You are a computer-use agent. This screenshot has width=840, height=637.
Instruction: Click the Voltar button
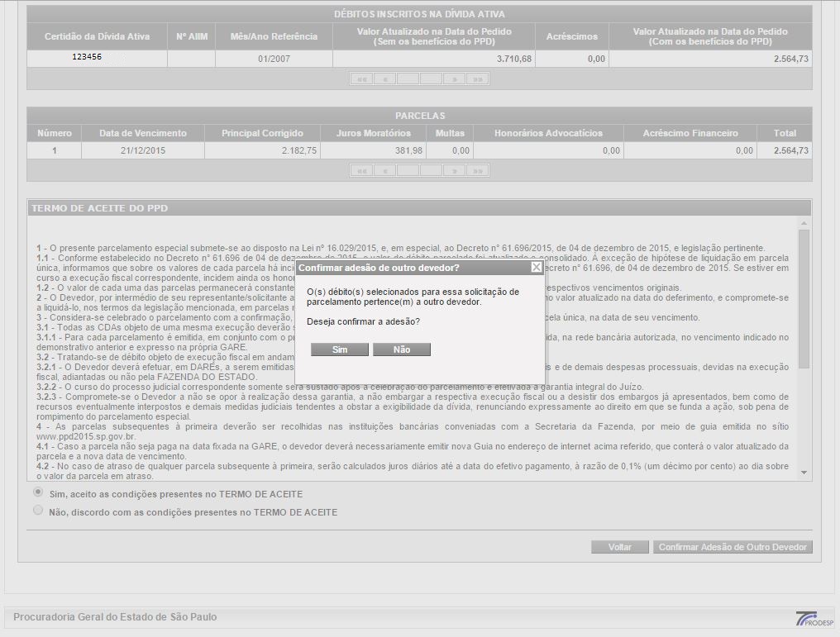pos(619,547)
